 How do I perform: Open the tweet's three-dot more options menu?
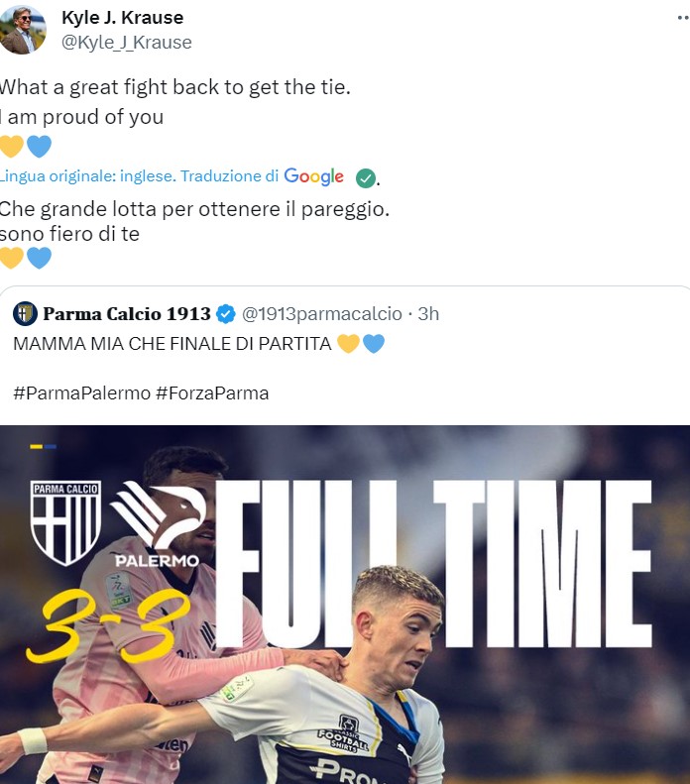(x=683, y=18)
